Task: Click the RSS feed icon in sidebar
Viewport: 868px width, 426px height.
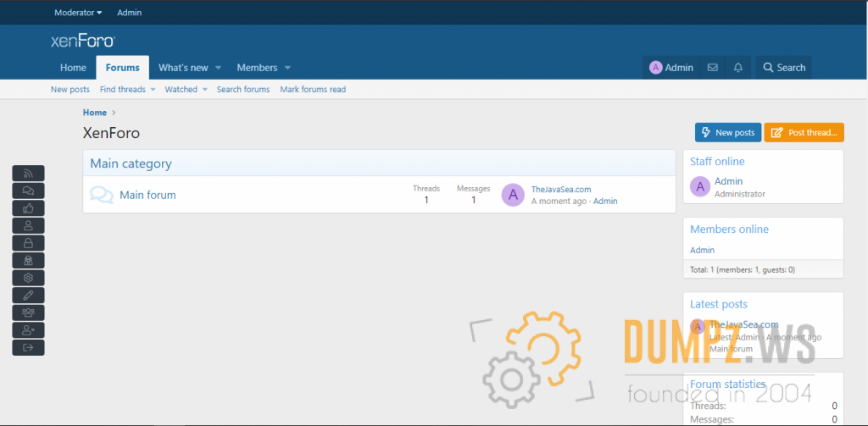Action: (28, 174)
